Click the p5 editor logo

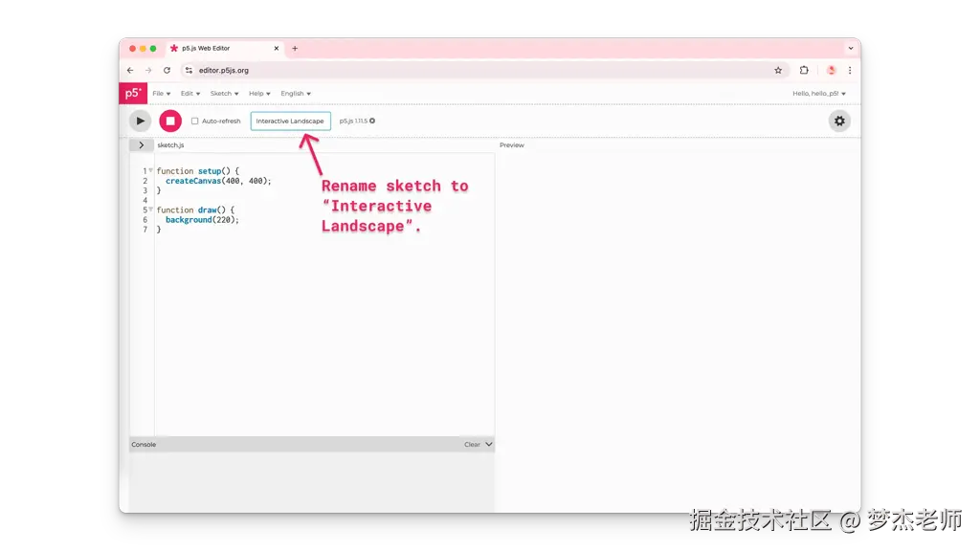(x=135, y=93)
